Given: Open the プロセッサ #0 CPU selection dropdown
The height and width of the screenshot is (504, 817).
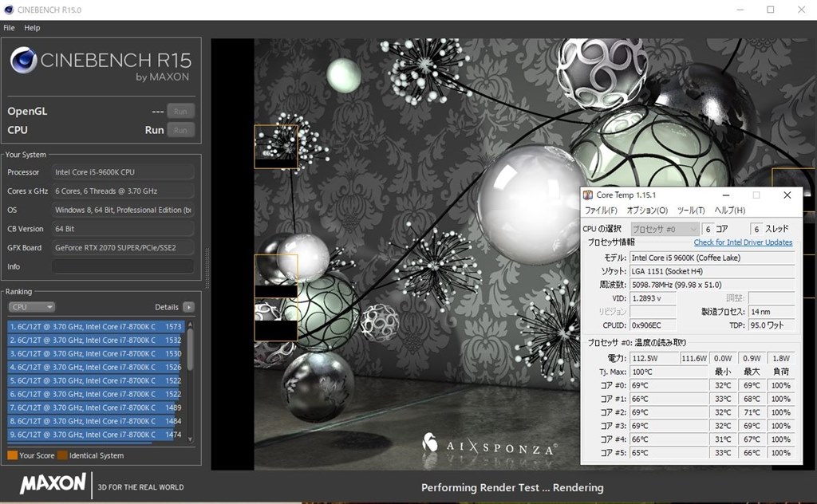Looking at the screenshot, I should click(665, 229).
